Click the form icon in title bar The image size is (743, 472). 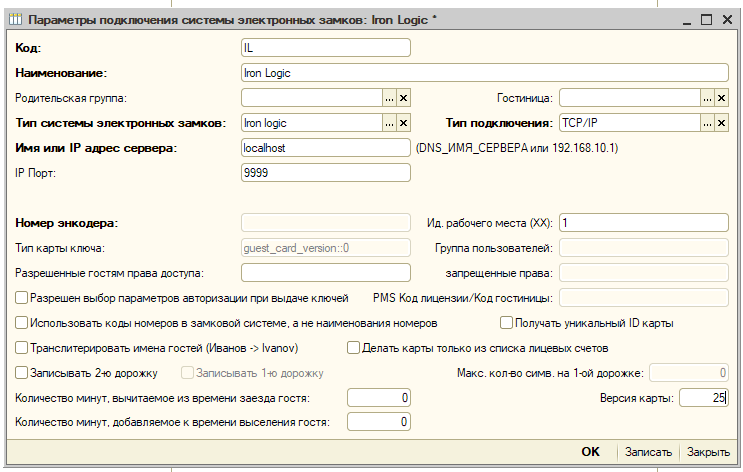(16, 20)
